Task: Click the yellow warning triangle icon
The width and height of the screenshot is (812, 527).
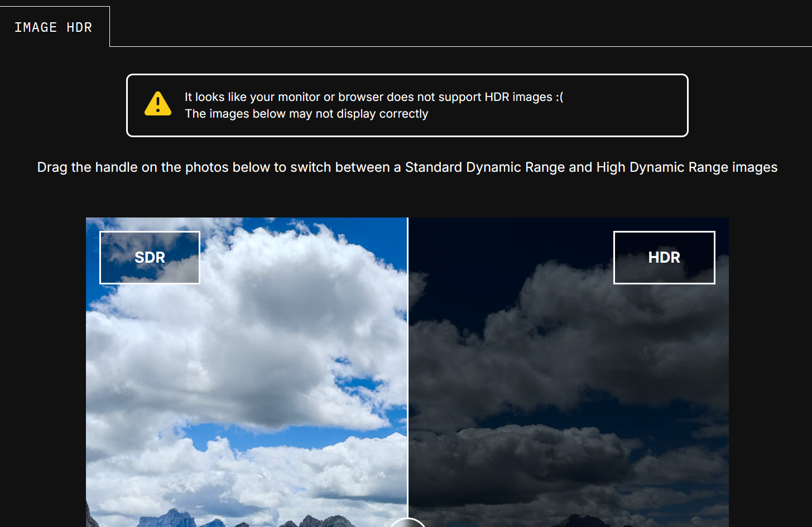Action: point(158,104)
